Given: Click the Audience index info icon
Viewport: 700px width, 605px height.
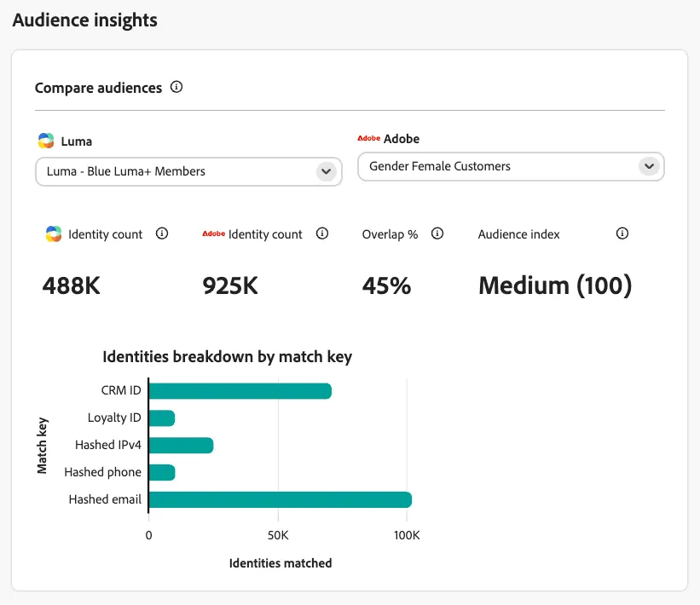Looking at the screenshot, I should pyautogui.click(x=622, y=233).
